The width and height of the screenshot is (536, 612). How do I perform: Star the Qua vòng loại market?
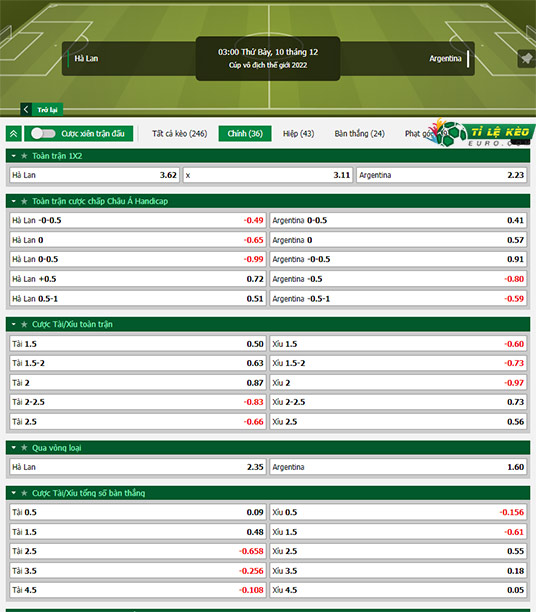click(x=24, y=448)
